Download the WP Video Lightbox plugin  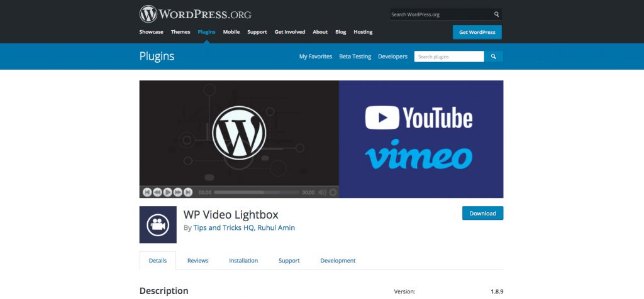tap(482, 214)
